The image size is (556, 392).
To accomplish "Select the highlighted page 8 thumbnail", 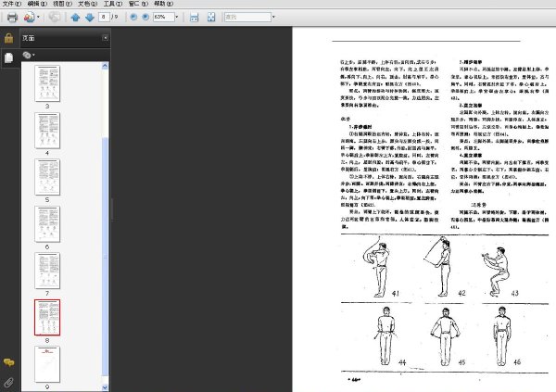I will point(47,318).
